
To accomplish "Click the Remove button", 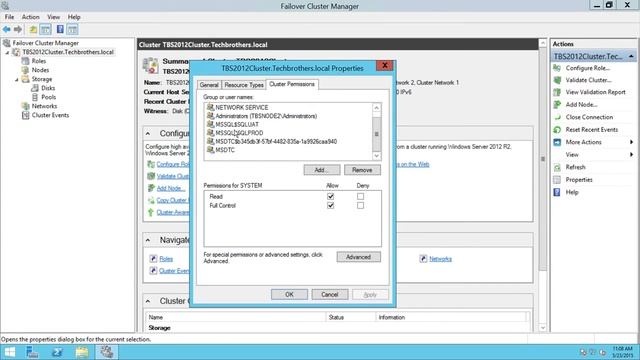I will [x=362, y=170].
